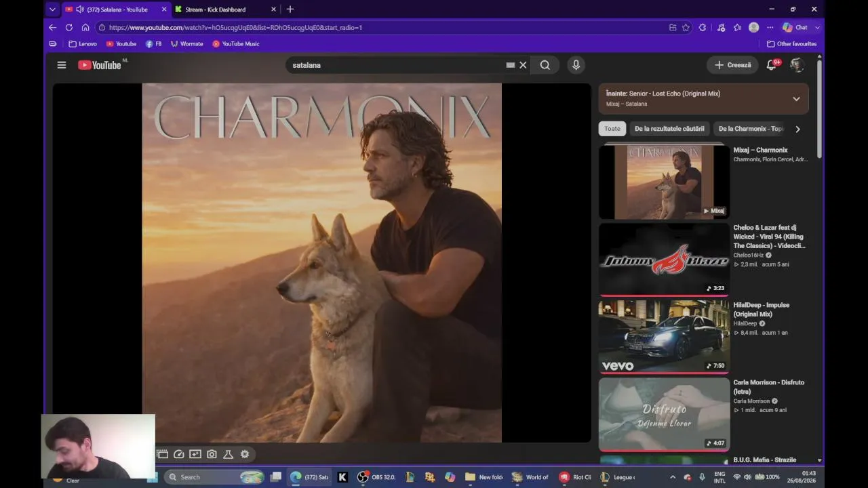Open the Kick app taskbar icon
Image resolution: width=868 pixels, height=488 pixels.
coord(342,477)
